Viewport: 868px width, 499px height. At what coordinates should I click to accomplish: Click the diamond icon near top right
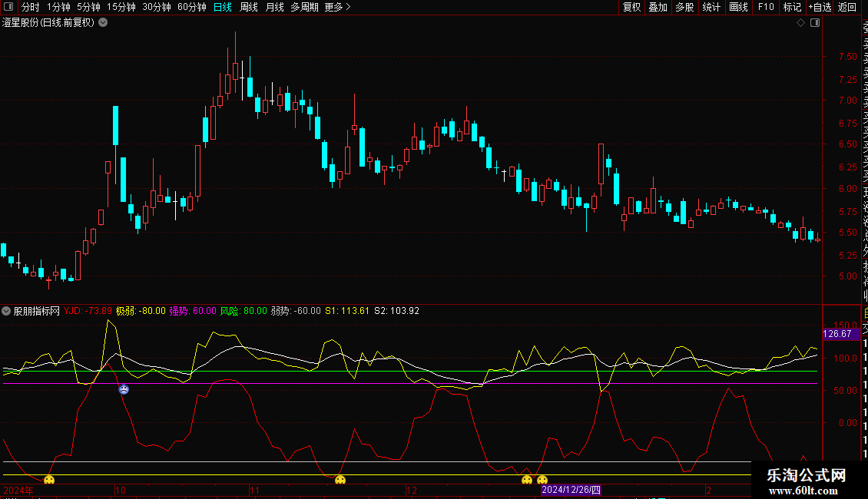800,23
